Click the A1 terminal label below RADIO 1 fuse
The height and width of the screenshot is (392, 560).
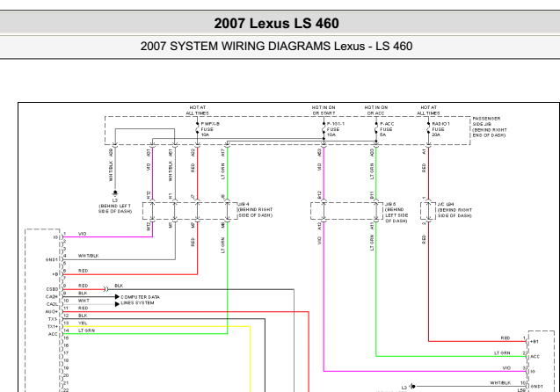[424, 152]
